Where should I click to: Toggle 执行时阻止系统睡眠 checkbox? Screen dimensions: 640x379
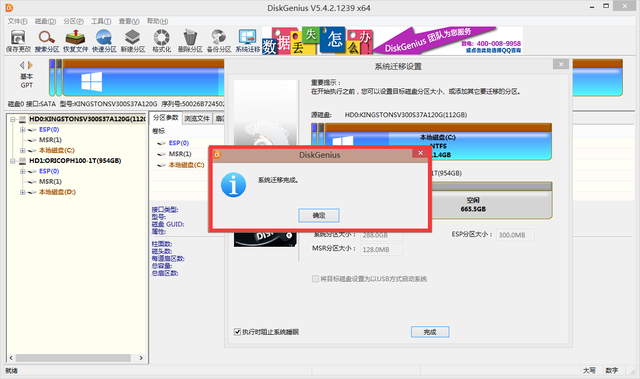237,332
